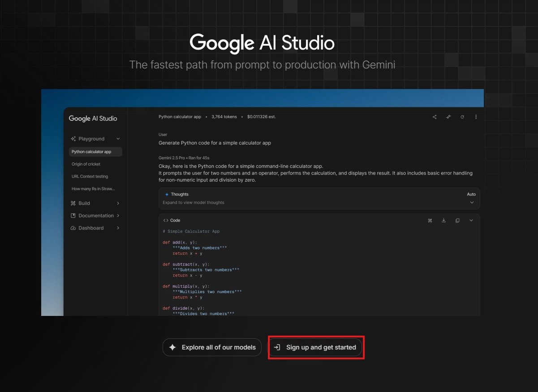The image size is (538, 392).
Task: Collapse the Playground sidebar section
Action: pos(118,139)
